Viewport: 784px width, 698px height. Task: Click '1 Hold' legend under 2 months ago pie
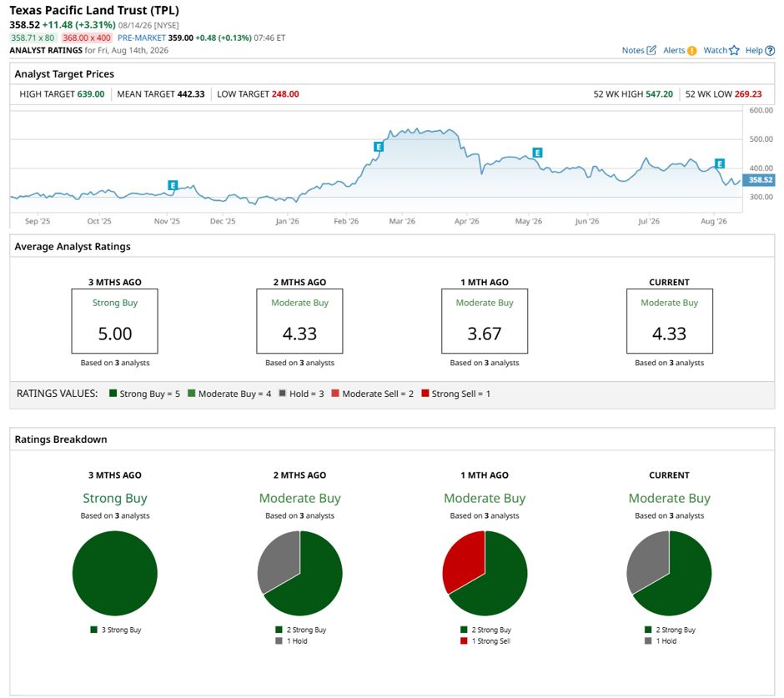(292, 640)
